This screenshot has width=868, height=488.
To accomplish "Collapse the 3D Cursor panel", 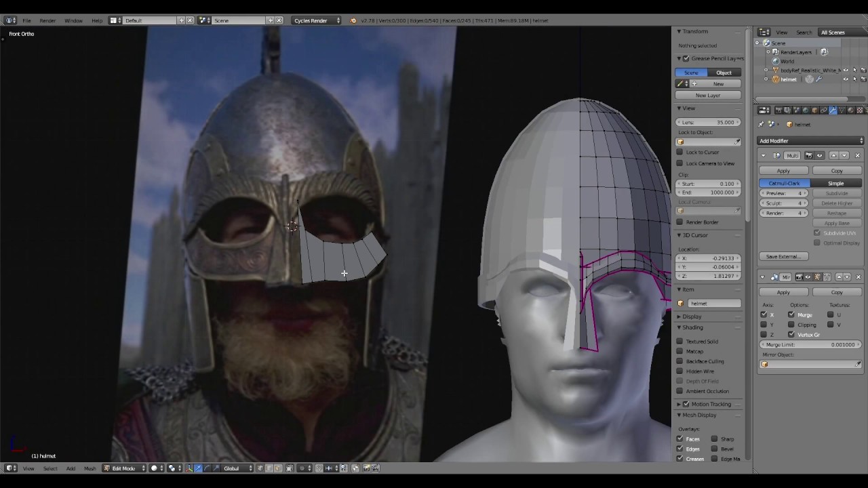I will (679, 235).
